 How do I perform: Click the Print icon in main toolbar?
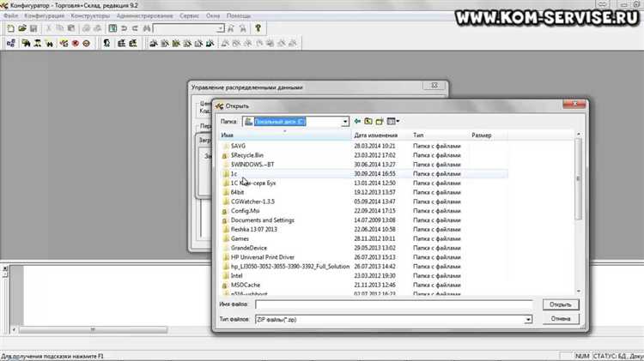point(86,28)
